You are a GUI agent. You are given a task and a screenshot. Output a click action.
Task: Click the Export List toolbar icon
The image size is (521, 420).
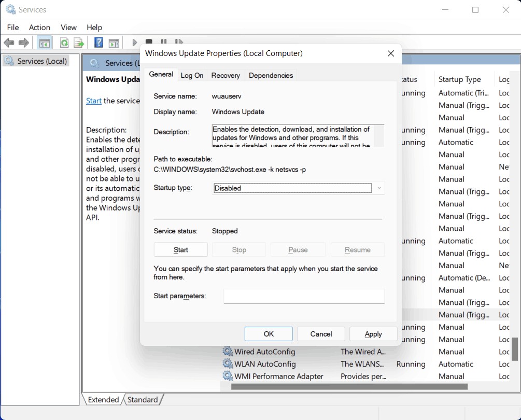click(79, 43)
